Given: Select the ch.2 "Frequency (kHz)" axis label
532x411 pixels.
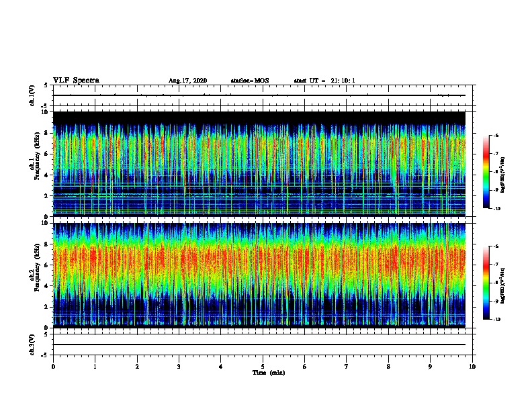Looking at the screenshot, I should pos(37,267).
